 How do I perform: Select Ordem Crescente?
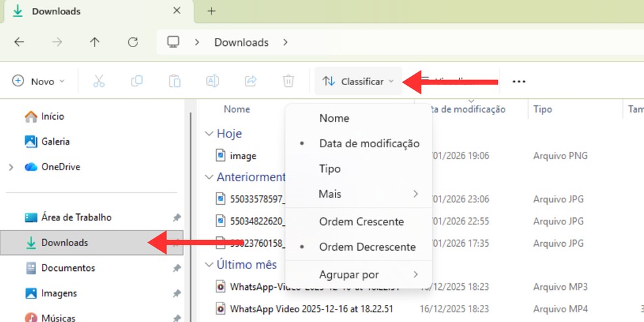tap(359, 222)
